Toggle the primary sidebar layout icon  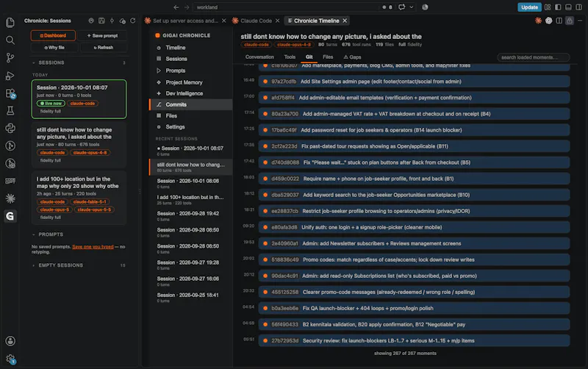click(558, 7)
